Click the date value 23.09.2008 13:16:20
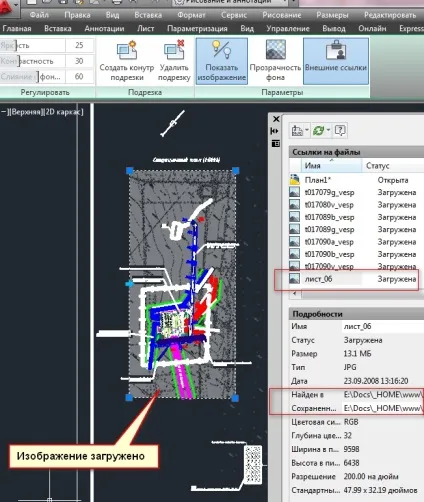424x502 pixels. point(376,381)
